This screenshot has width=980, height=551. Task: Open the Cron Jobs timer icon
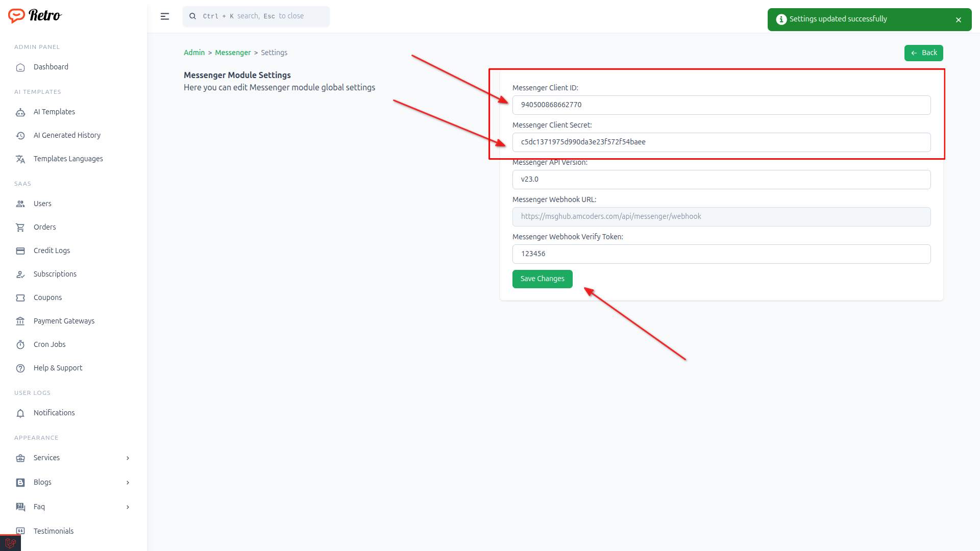point(20,345)
